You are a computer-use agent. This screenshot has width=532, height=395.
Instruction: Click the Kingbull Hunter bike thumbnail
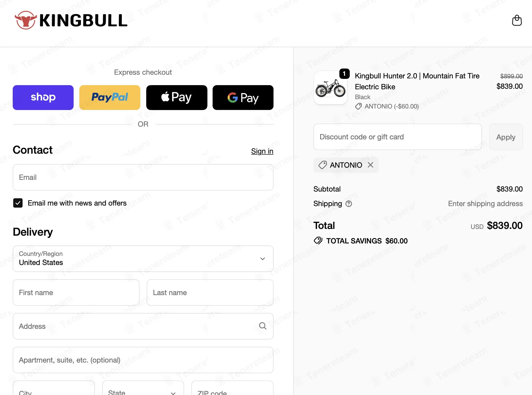[x=330, y=88]
